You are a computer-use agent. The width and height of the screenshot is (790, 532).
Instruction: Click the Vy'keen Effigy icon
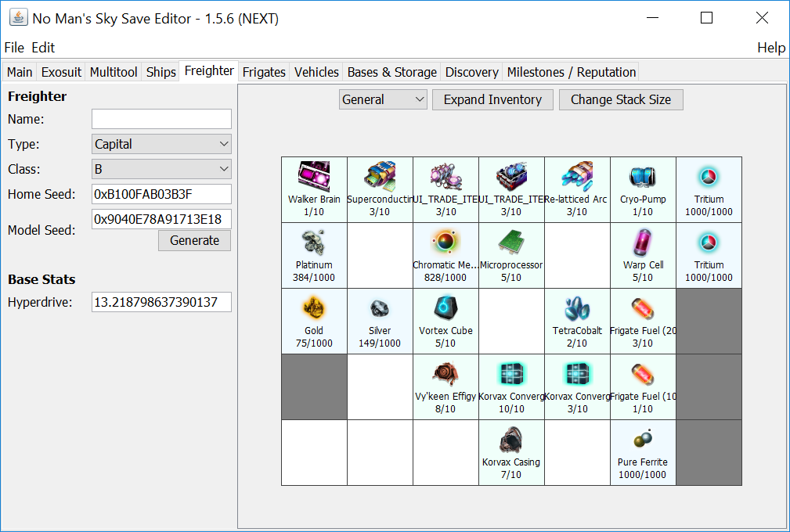tap(446, 374)
